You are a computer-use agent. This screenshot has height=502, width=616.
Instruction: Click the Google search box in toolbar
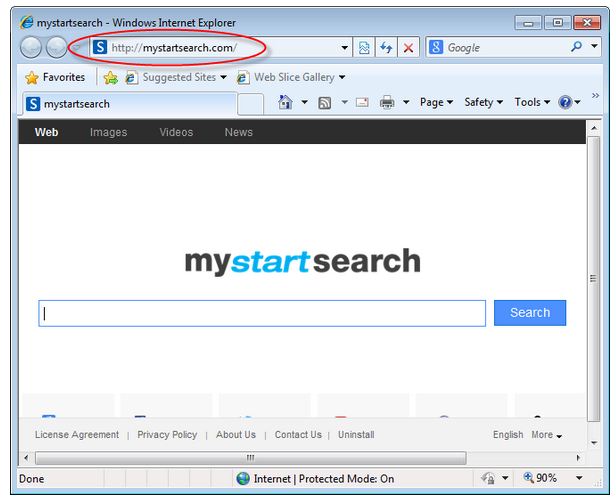click(507, 48)
